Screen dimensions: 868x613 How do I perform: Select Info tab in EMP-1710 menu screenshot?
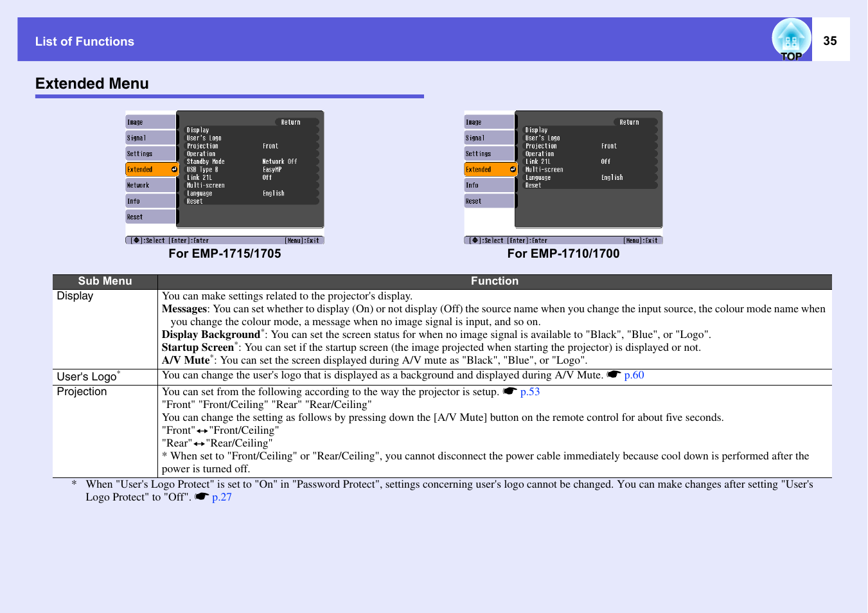[x=490, y=185]
